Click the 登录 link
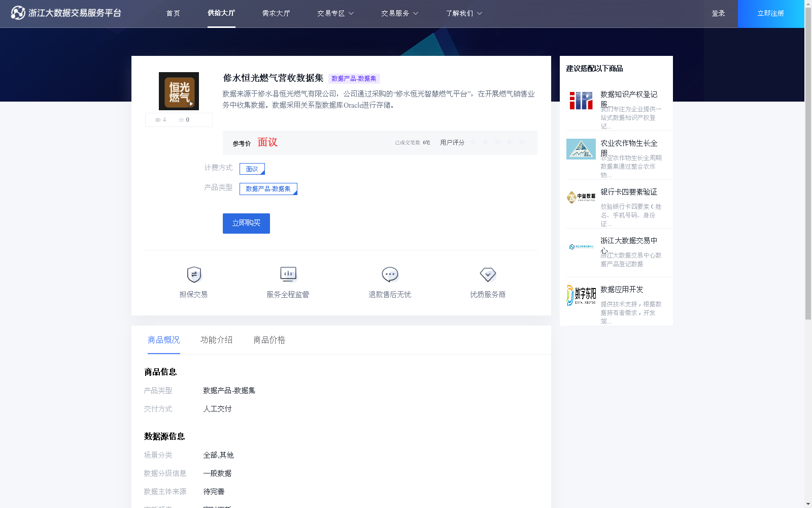 [x=718, y=13]
